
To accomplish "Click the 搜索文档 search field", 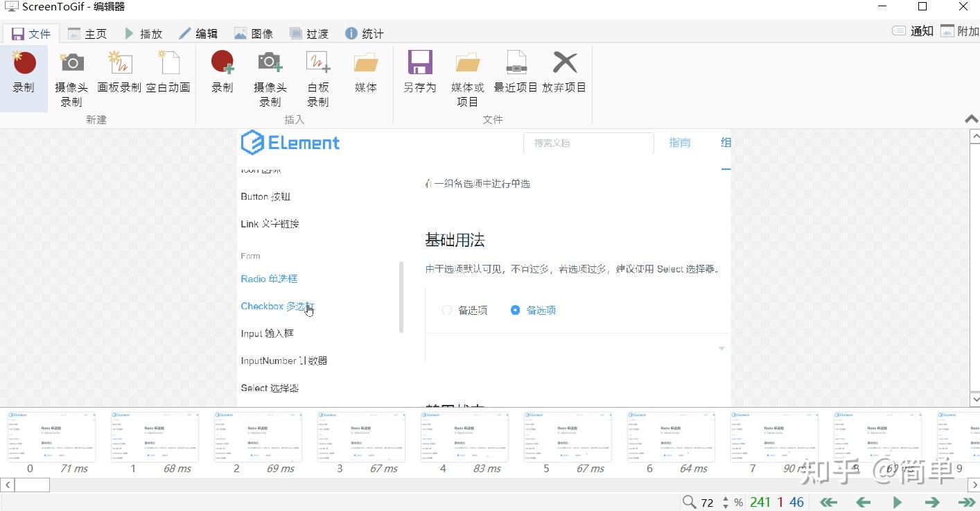I will [x=588, y=143].
